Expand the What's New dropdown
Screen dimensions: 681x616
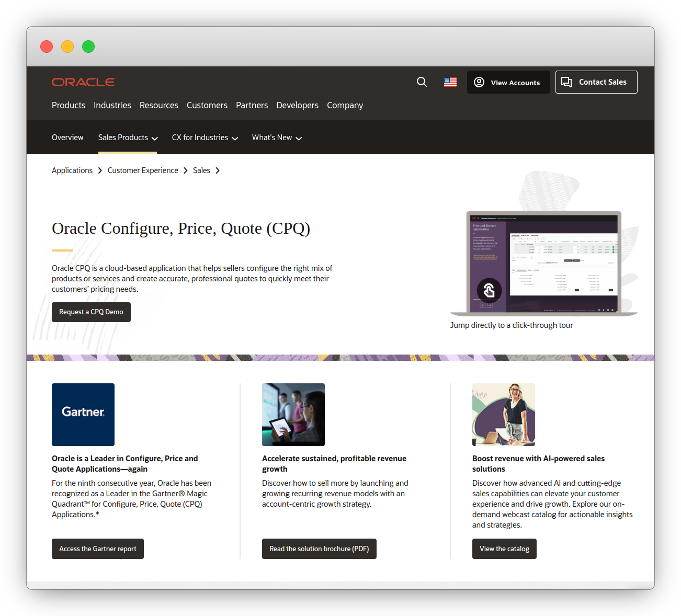[x=277, y=138]
